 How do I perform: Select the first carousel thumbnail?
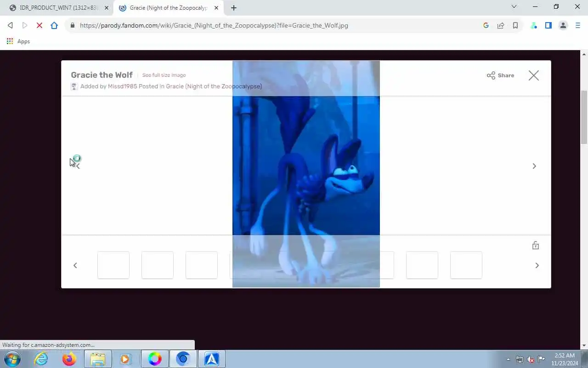coord(113,265)
